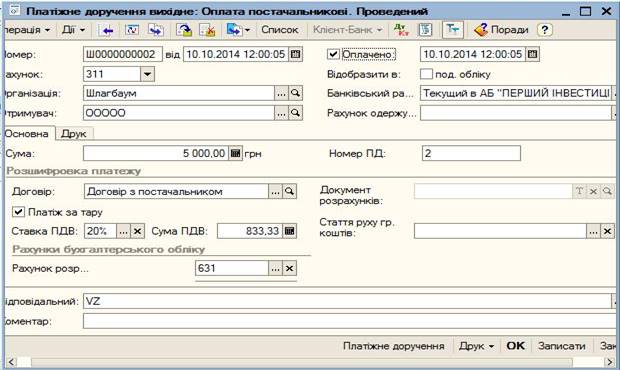Clear the Рахунок розрахунків 631 value

click(289, 268)
